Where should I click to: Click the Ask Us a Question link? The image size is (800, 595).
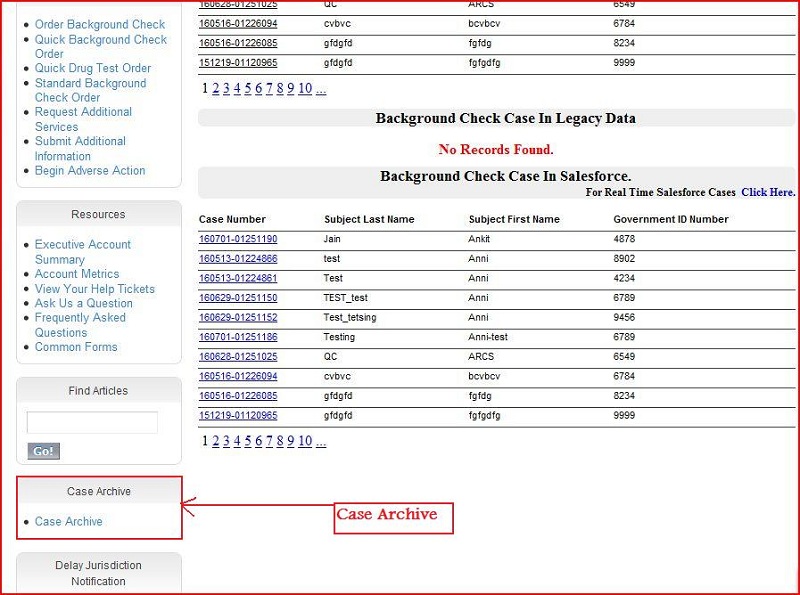[x=84, y=303]
